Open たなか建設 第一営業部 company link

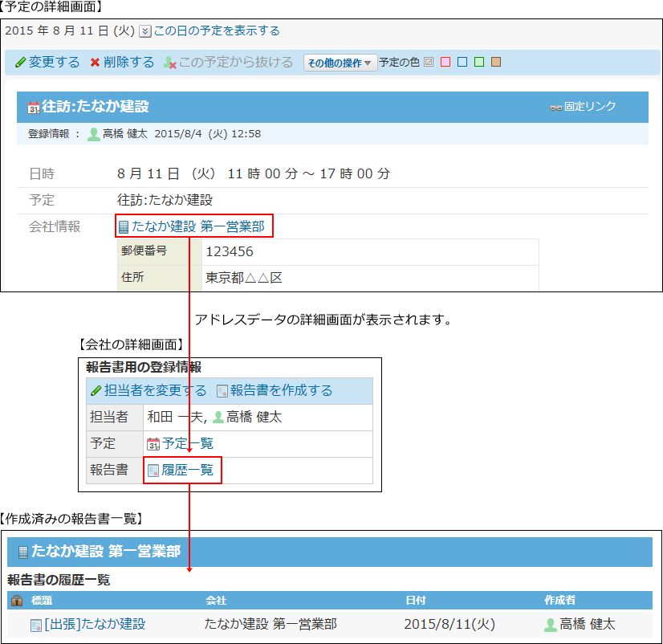(198, 226)
